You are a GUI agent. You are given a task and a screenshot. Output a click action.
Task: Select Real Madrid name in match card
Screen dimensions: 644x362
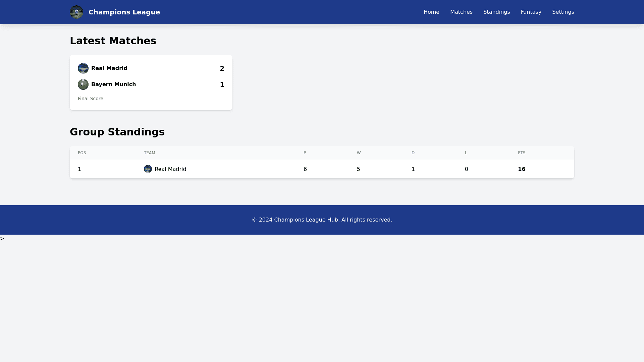pyautogui.click(x=109, y=68)
